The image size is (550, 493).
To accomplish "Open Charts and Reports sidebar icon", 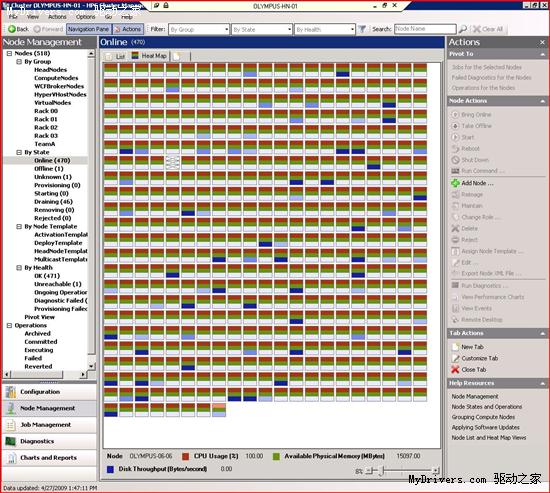I will tap(12, 458).
